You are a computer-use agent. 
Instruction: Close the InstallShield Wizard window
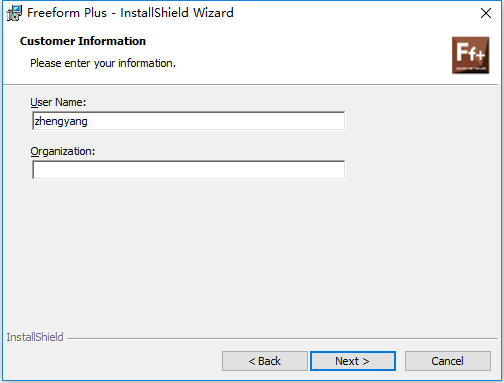coord(486,13)
